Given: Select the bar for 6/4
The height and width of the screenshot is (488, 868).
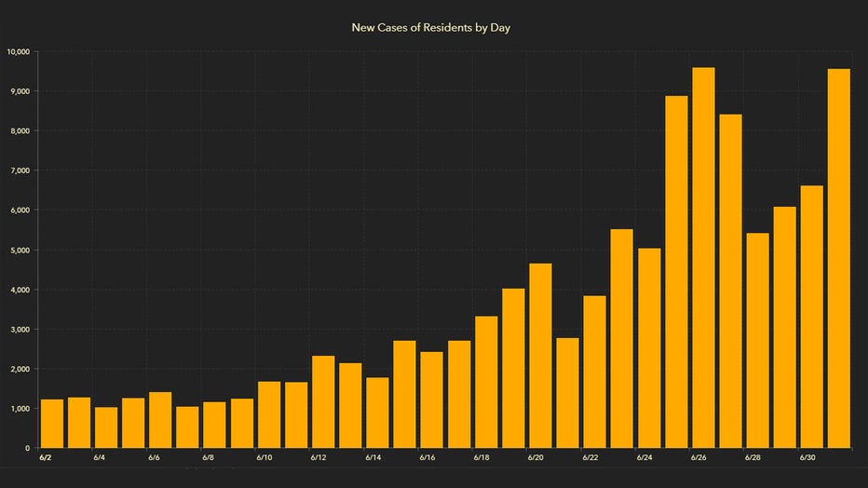Looking at the screenshot, I should 106,427.
